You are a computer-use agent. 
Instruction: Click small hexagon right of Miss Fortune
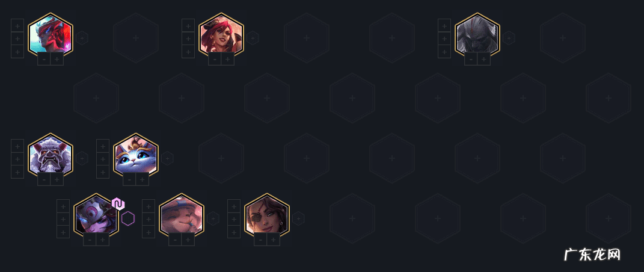pyautogui.click(x=253, y=38)
